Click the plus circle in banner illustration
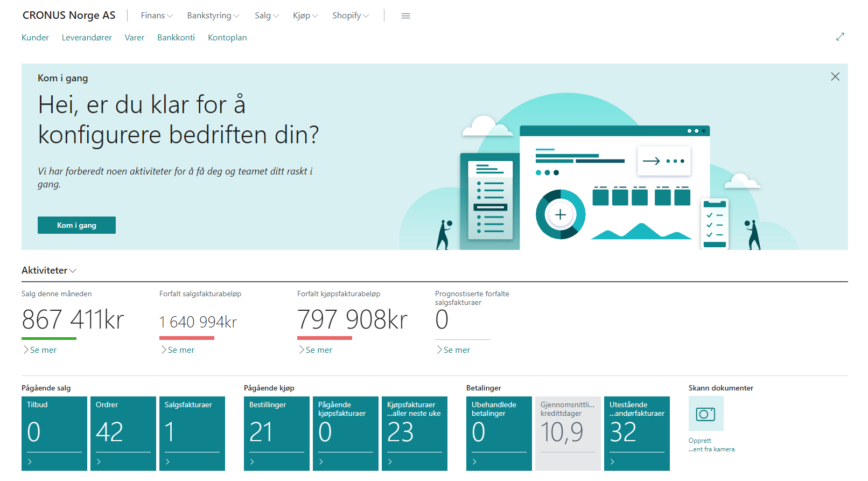 click(561, 214)
